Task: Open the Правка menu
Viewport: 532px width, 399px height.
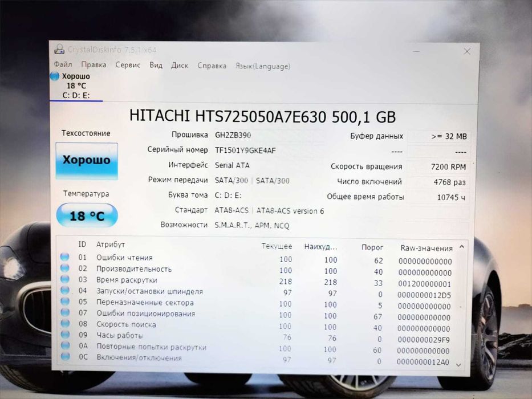Action: point(94,64)
